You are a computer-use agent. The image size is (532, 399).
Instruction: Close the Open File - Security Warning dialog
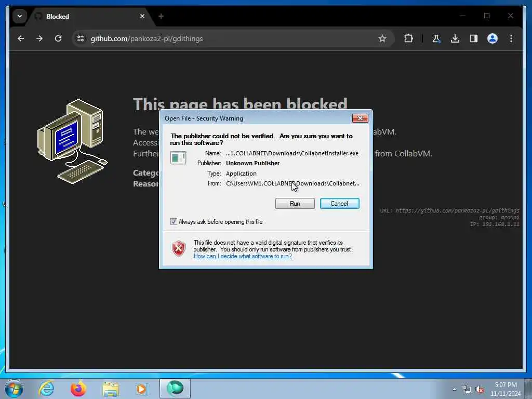tap(360, 118)
